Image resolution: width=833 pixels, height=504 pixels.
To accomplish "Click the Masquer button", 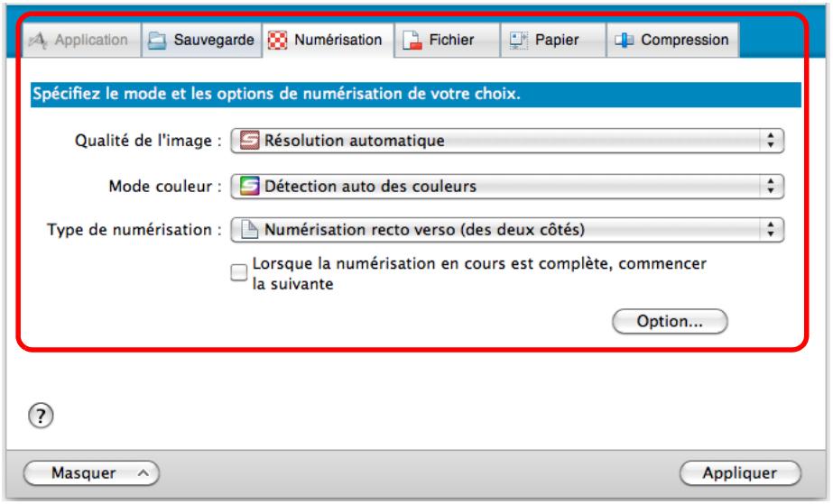I will click(x=91, y=473).
